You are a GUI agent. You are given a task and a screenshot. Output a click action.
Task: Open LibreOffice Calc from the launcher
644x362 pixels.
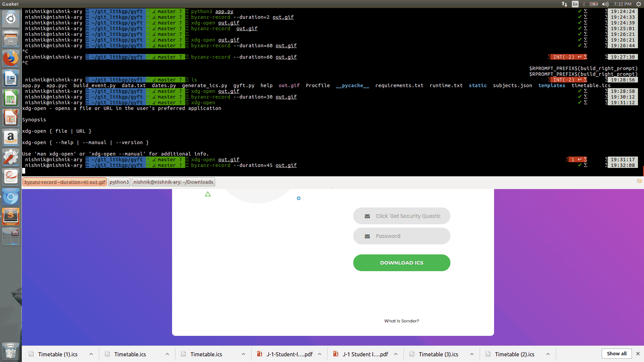pos(11,99)
